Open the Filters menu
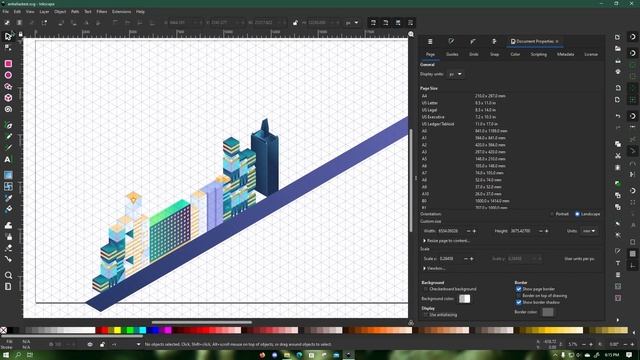 click(x=102, y=12)
